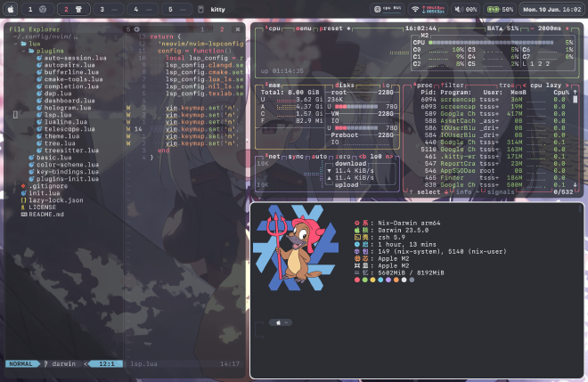The height and width of the screenshot is (382, 588).
Task: Toggle process tree view in btop
Action: pos(507,85)
